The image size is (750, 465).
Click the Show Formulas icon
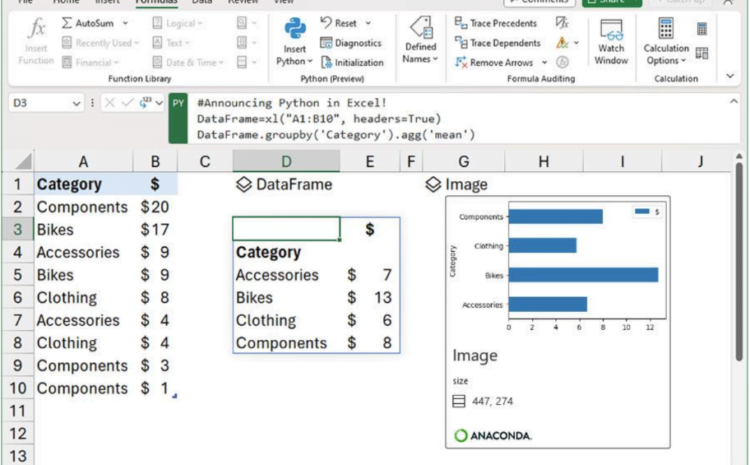562,22
